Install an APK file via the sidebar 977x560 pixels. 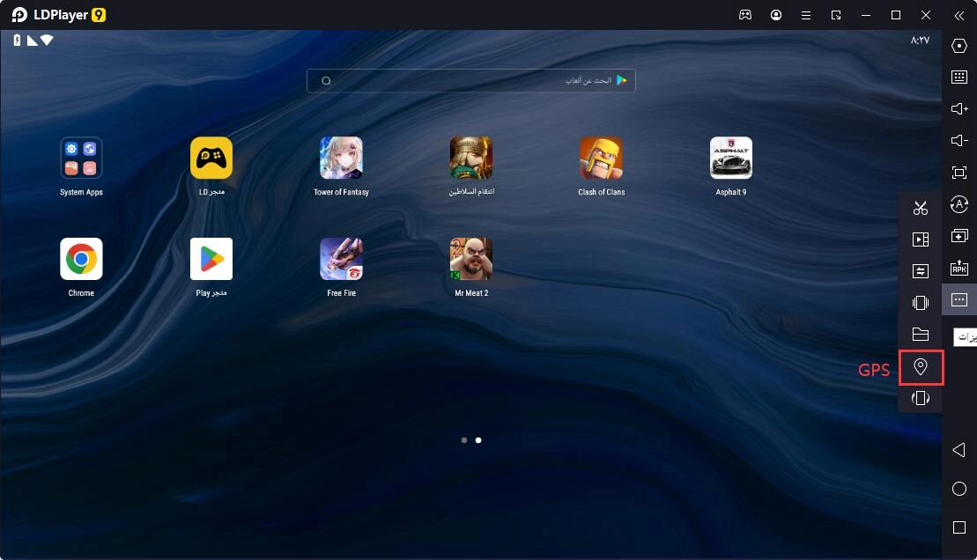click(x=959, y=268)
